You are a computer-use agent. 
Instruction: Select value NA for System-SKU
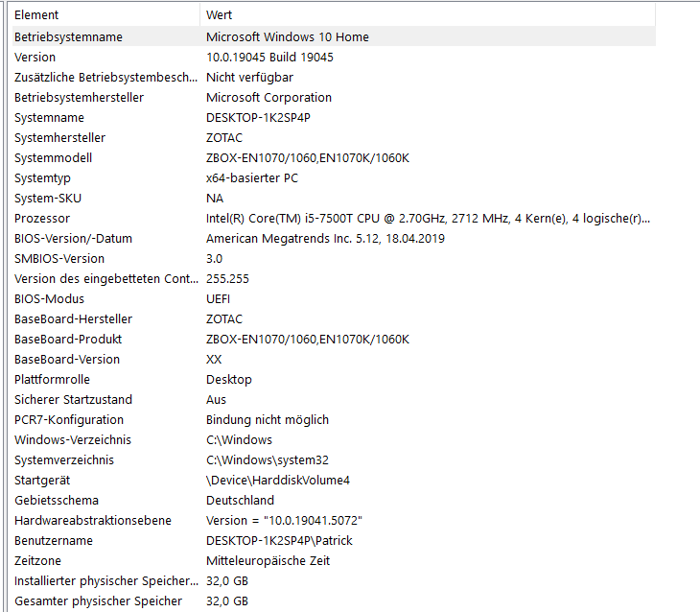[215, 198]
